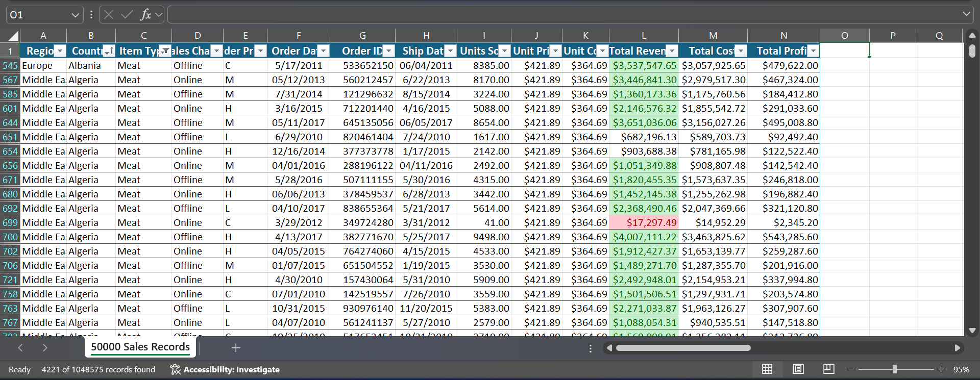Image resolution: width=980 pixels, height=380 pixels.
Task: Expand the formula bar chevron
Action: pos(966,14)
